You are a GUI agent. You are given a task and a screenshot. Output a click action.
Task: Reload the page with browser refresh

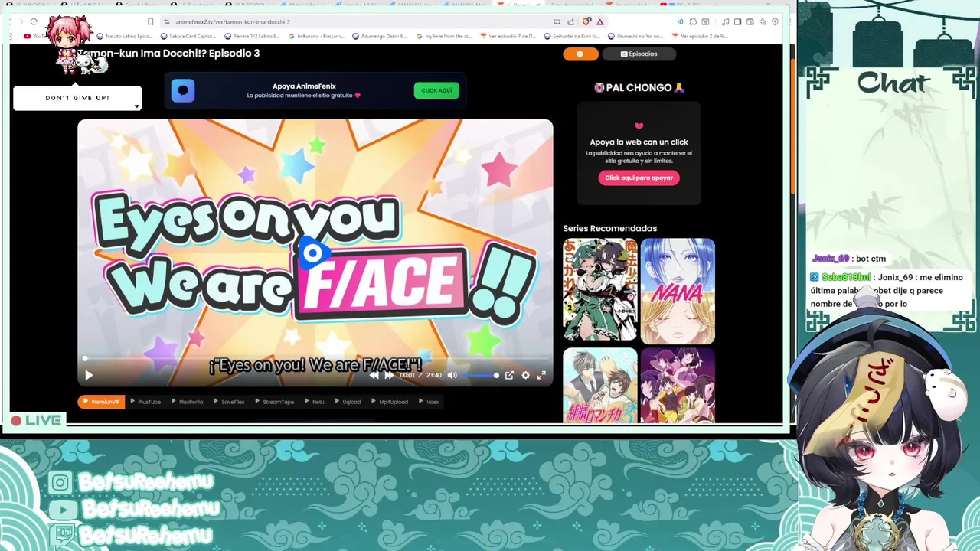coord(34,21)
